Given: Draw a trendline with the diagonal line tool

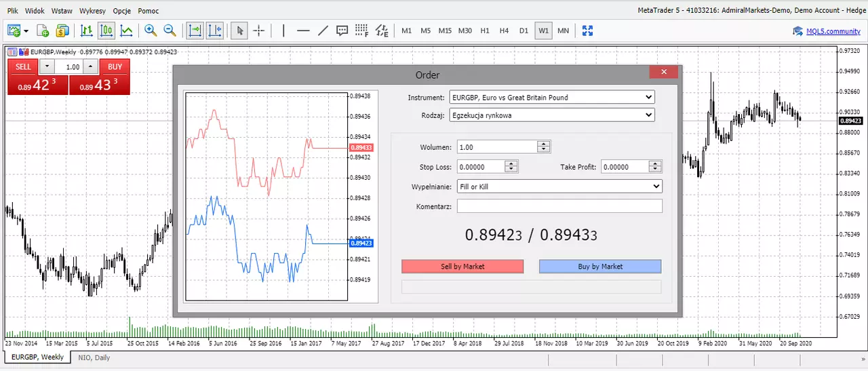Looking at the screenshot, I should point(323,31).
